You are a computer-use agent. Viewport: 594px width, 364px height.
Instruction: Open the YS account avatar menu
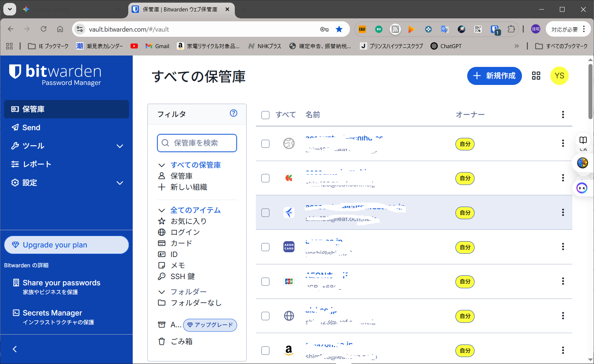(x=559, y=76)
